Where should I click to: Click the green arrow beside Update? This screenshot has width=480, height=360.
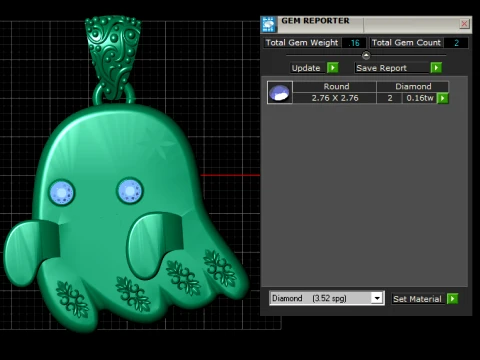[333, 68]
